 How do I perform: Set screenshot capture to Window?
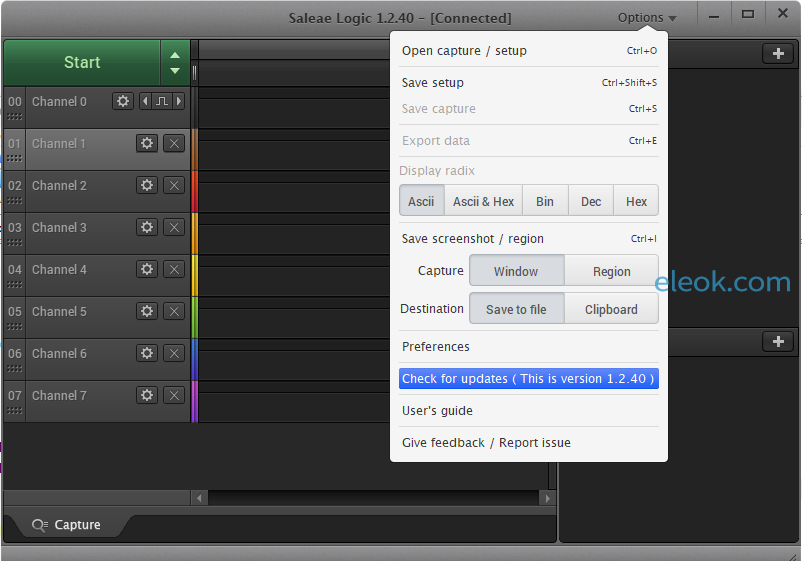[x=517, y=271]
